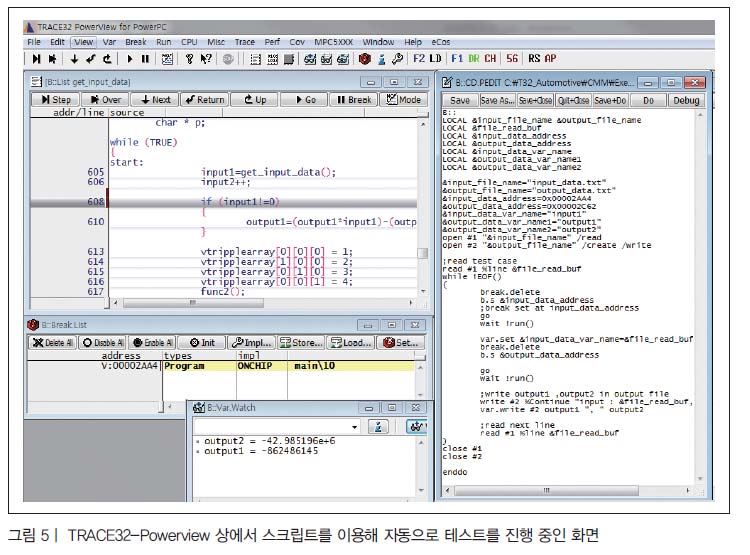Open memory dump icon in main toolbar
Image resolution: width=750 pixels, height=555 pixels.
(273, 59)
